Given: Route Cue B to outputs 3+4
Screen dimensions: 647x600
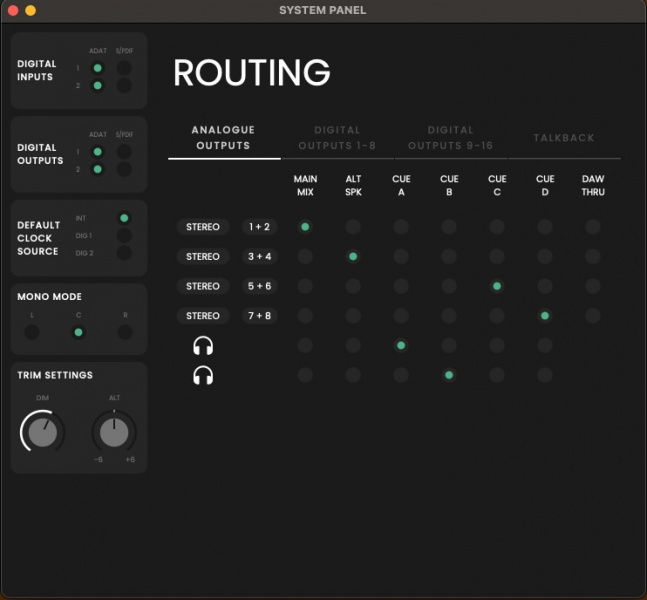Looking at the screenshot, I should (x=449, y=256).
